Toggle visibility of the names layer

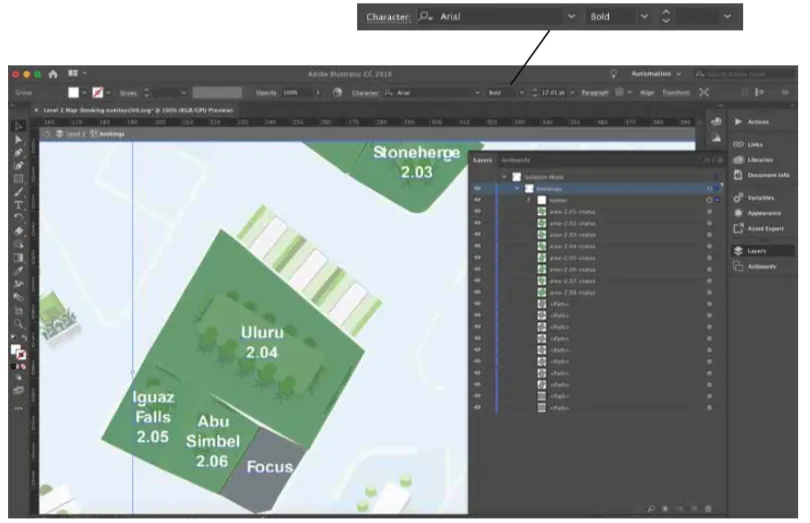[477, 200]
